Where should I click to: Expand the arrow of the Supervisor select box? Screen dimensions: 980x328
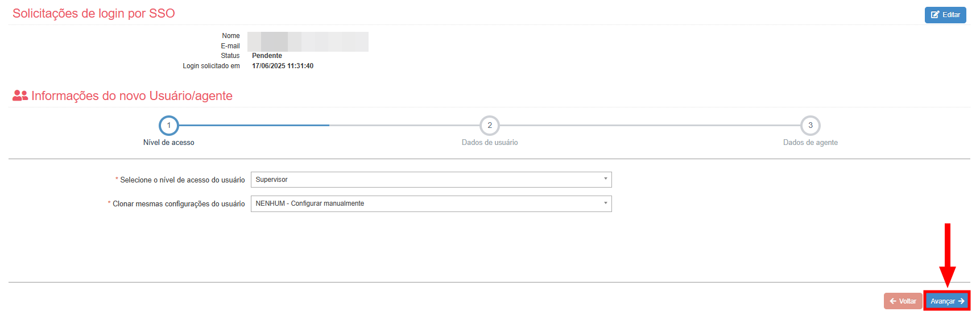tap(605, 179)
